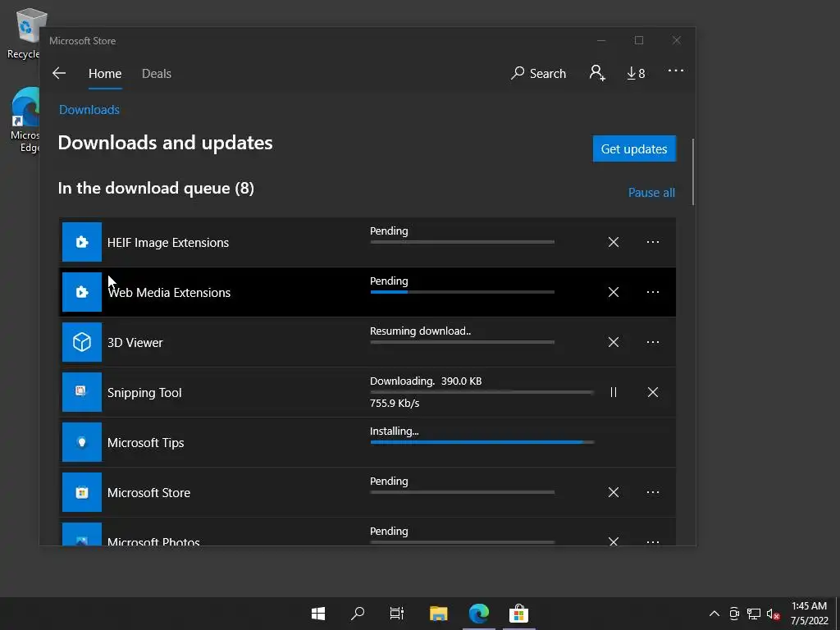Viewport: 840px width, 630px height.
Task: Click the Microsoft Store taskbar icon
Action: click(x=518, y=614)
